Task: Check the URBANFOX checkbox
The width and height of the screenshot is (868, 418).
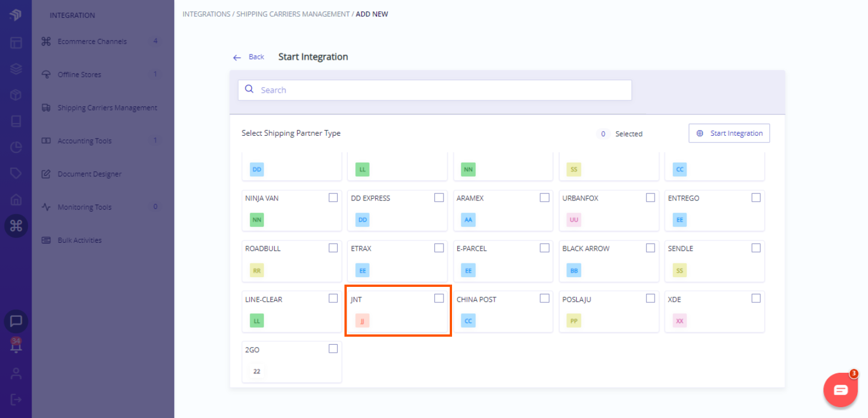Action: 651,198
